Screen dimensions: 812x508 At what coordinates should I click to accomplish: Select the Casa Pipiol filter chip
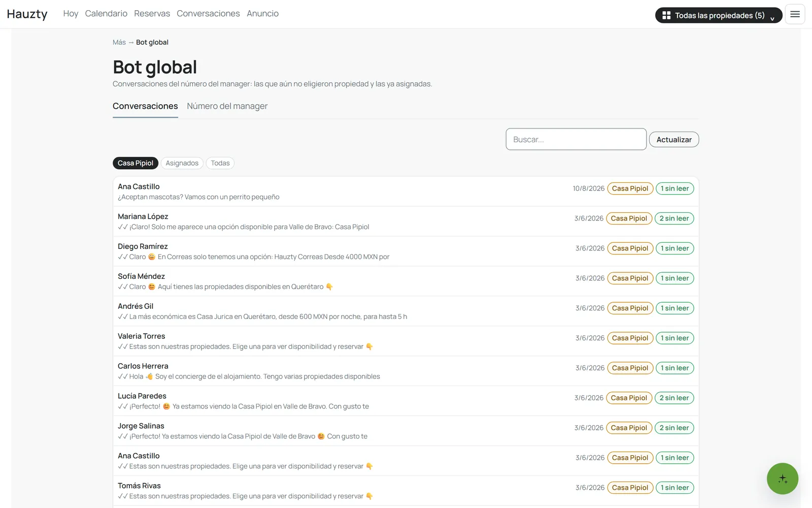[x=136, y=163]
